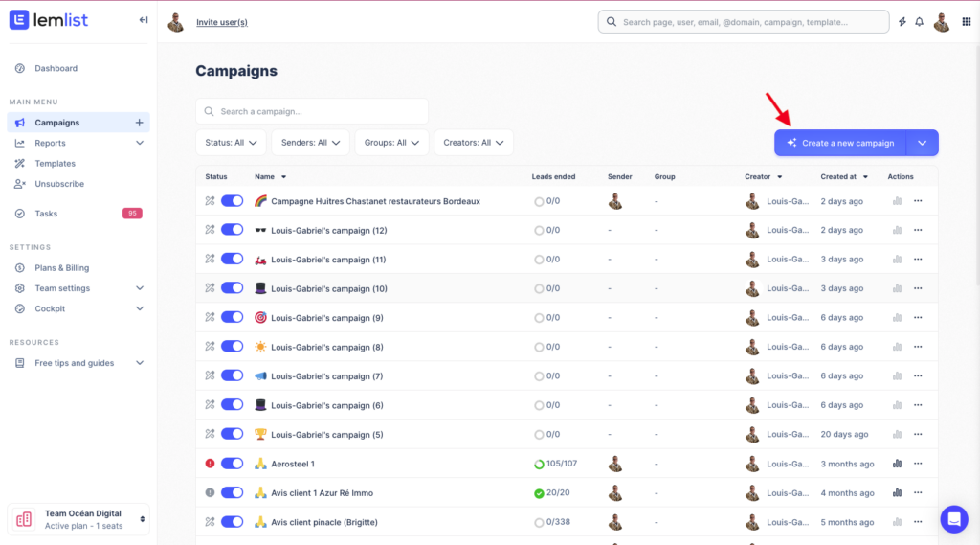Screen dimensions: 980x545
Task: Expand the Senders: All filter
Action: click(310, 143)
